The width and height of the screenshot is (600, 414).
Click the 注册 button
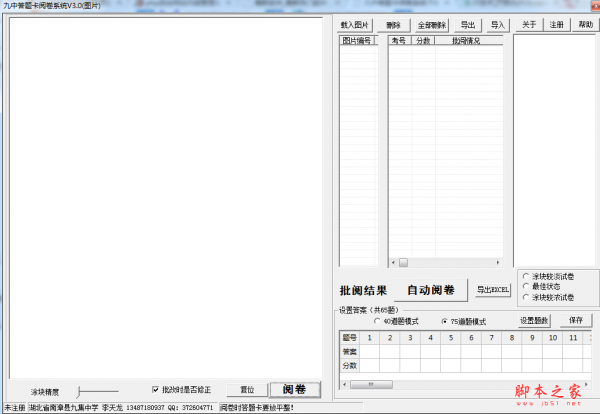click(556, 25)
